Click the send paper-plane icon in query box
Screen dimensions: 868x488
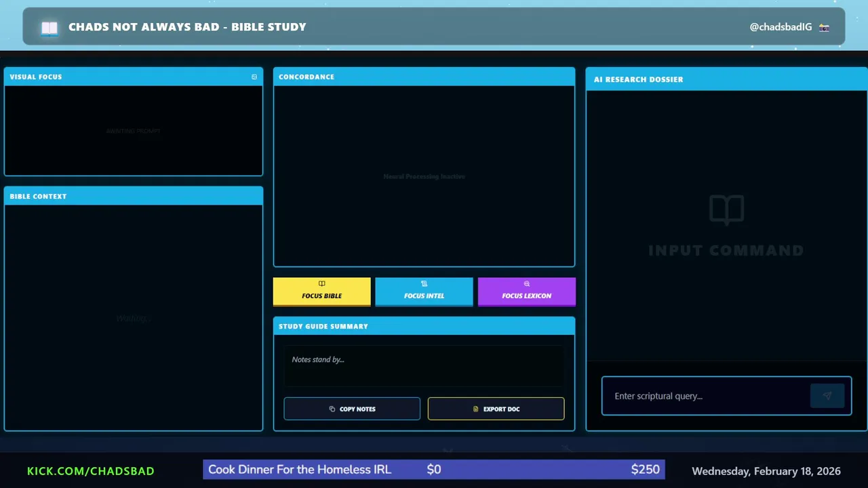pos(827,396)
